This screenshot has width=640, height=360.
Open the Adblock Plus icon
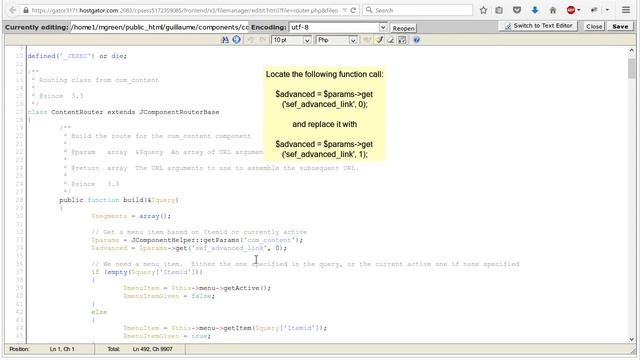[571, 10]
